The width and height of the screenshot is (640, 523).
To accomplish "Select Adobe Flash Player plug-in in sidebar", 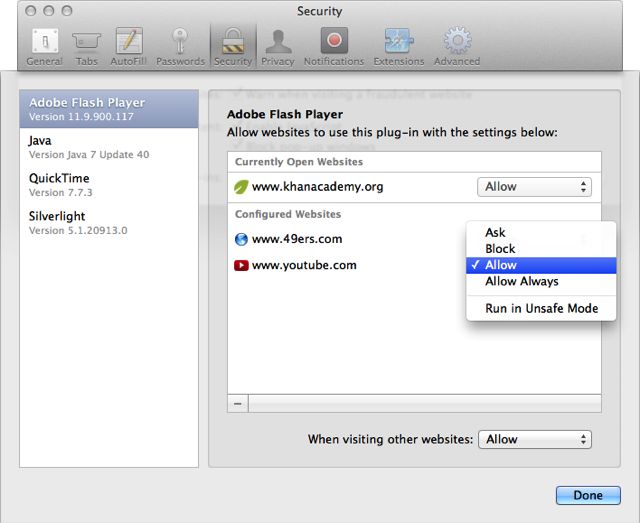I will (109, 109).
